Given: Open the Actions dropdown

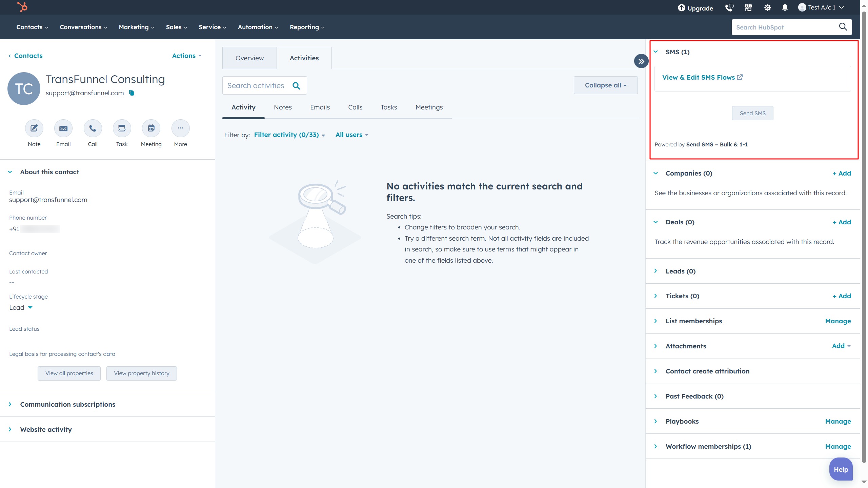Looking at the screenshot, I should [x=186, y=56].
